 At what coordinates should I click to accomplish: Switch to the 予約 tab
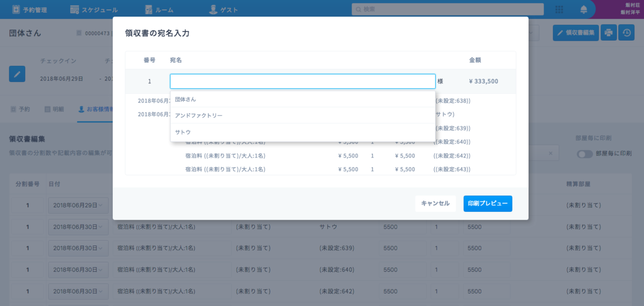20,109
